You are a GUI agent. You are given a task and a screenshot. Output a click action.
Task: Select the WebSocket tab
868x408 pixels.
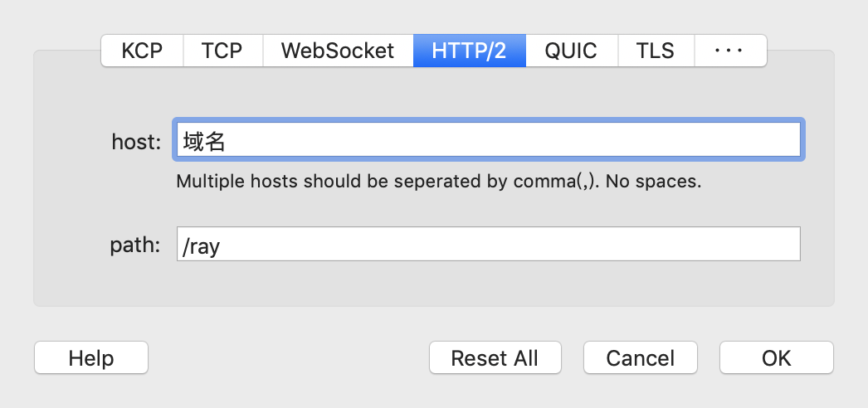point(338,51)
